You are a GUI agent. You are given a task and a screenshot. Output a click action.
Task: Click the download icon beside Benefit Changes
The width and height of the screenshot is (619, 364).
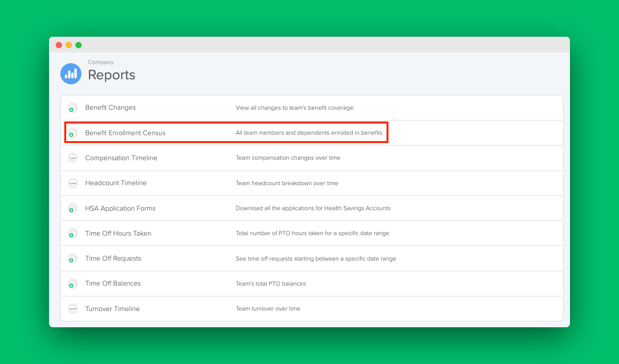pyautogui.click(x=73, y=108)
